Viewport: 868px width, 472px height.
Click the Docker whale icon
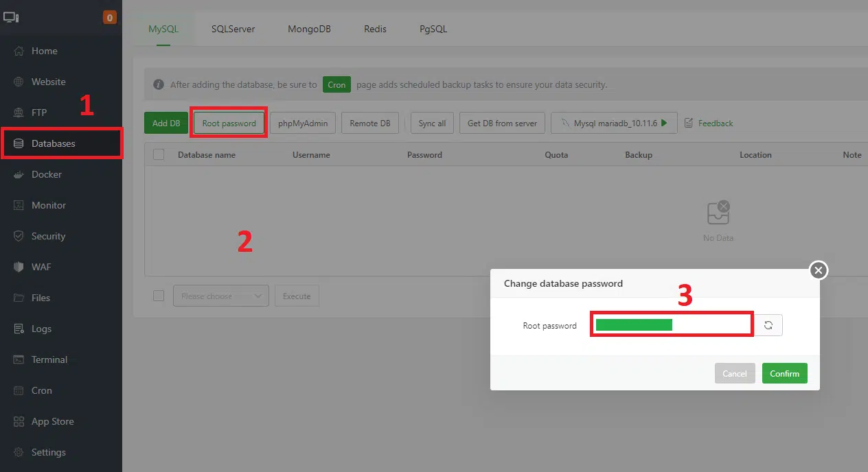[x=19, y=174]
